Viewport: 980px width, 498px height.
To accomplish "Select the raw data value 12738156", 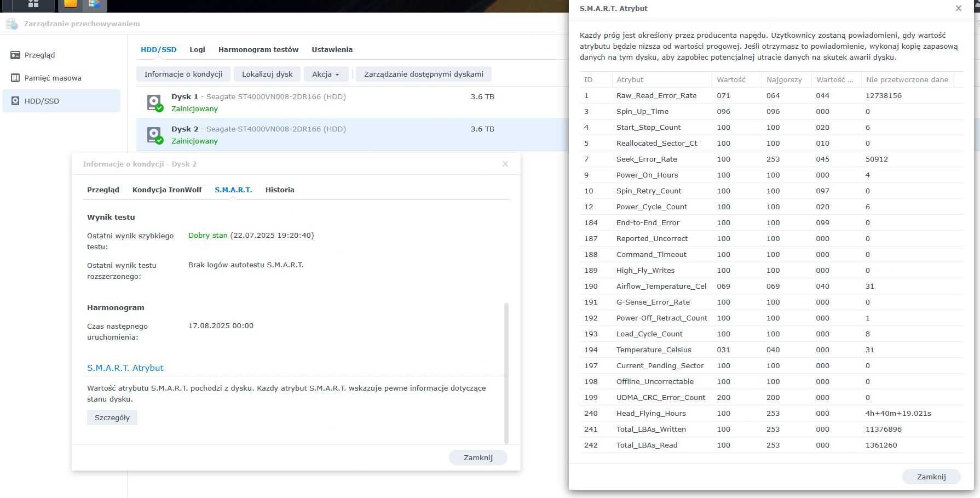I will (883, 95).
